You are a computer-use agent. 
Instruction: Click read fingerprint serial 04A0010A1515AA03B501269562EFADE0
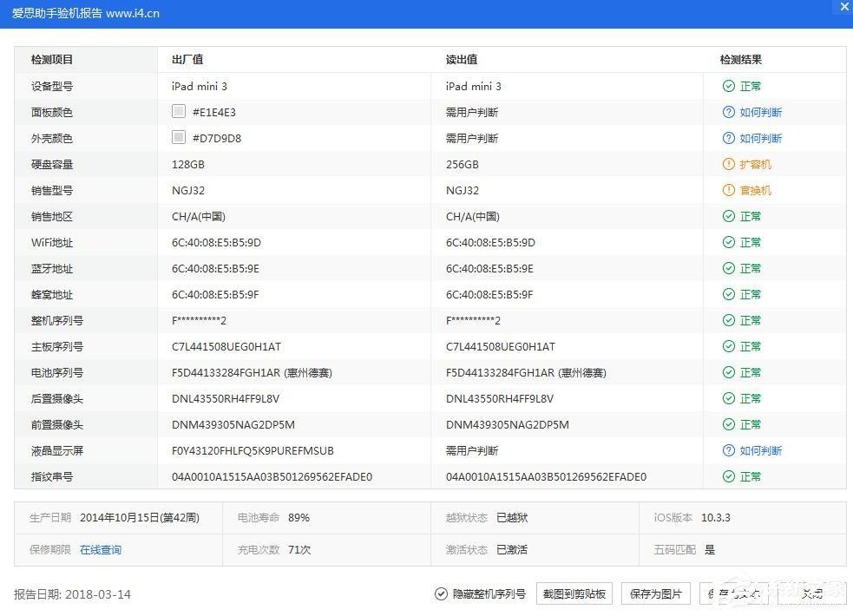546,477
